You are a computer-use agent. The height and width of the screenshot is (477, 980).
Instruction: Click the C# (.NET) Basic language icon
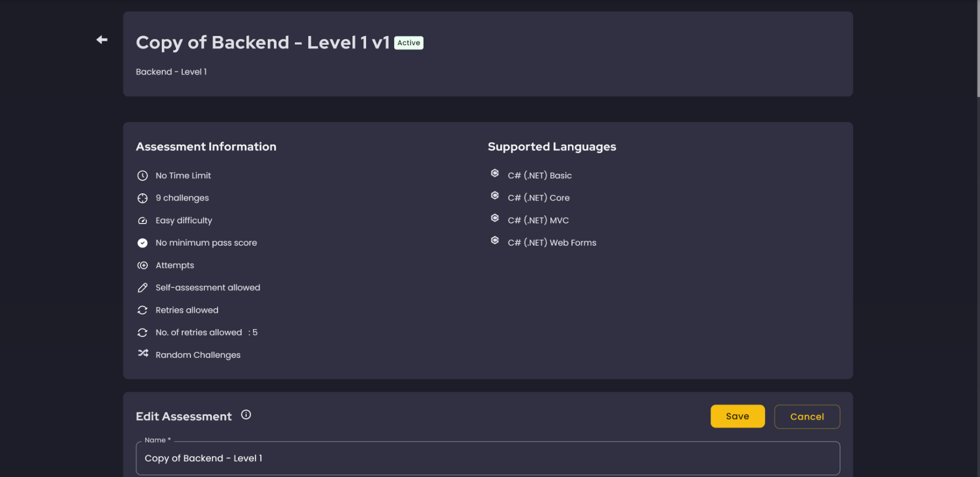(495, 173)
